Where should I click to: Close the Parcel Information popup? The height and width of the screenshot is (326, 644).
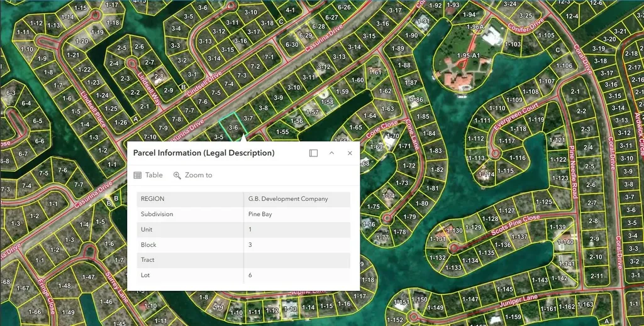pos(350,153)
